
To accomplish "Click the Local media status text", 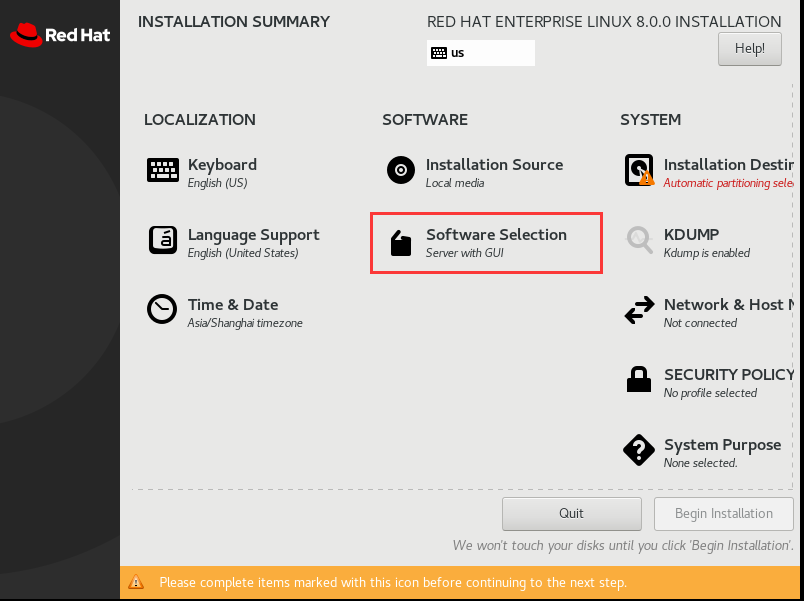I will click(455, 183).
